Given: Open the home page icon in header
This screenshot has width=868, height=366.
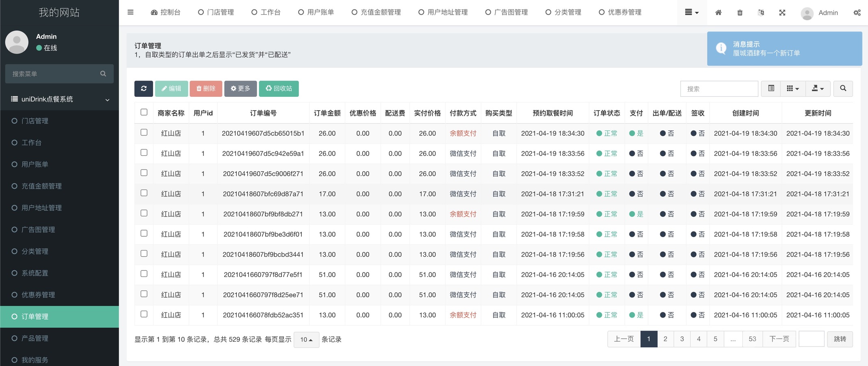Looking at the screenshot, I should pos(718,13).
